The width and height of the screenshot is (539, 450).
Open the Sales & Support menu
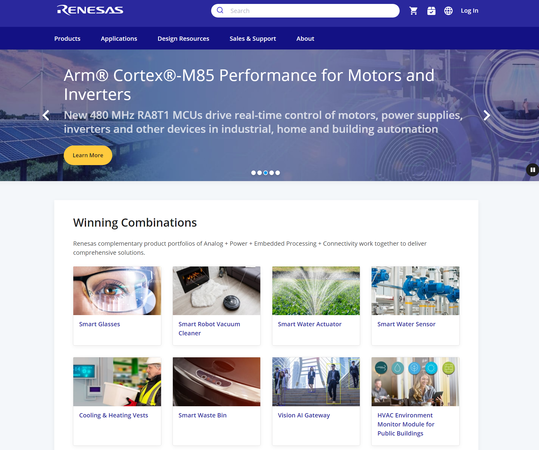(x=253, y=39)
